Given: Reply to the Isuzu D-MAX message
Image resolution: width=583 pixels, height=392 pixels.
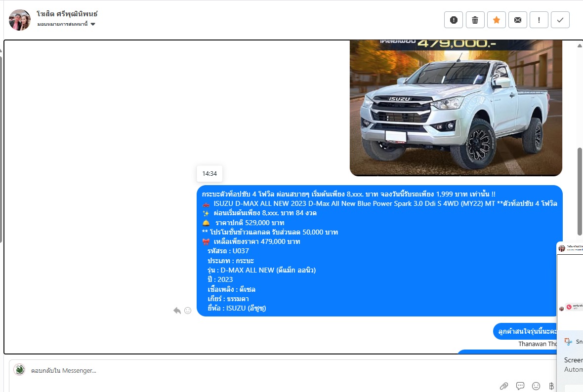Looking at the screenshot, I should pos(177,311).
